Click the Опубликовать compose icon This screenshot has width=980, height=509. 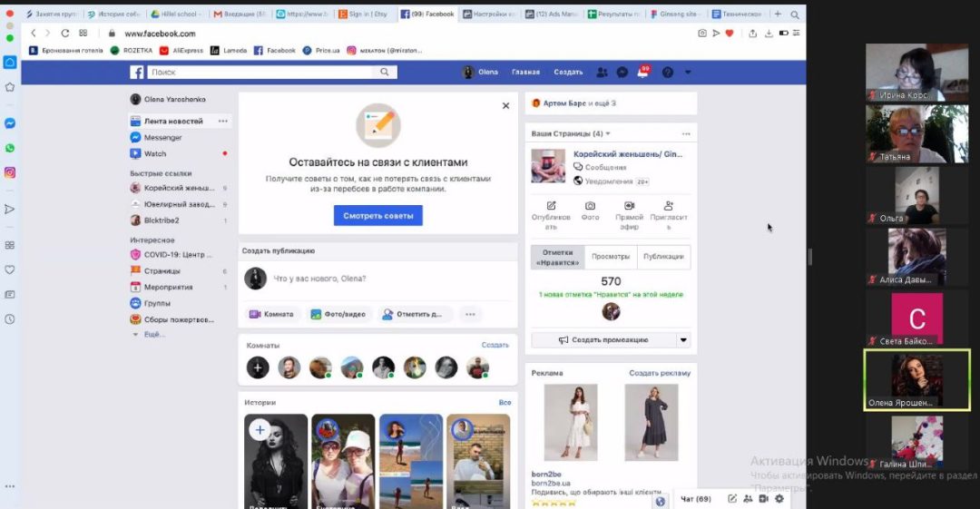551,210
